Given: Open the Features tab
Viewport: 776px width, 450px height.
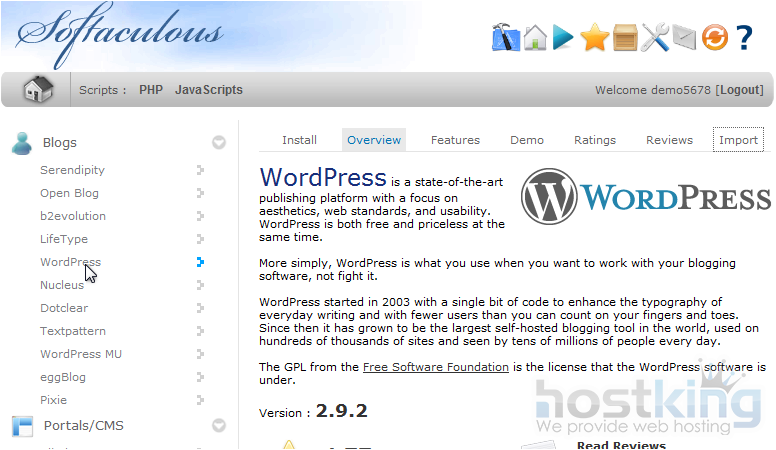Looking at the screenshot, I should (x=455, y=140).
